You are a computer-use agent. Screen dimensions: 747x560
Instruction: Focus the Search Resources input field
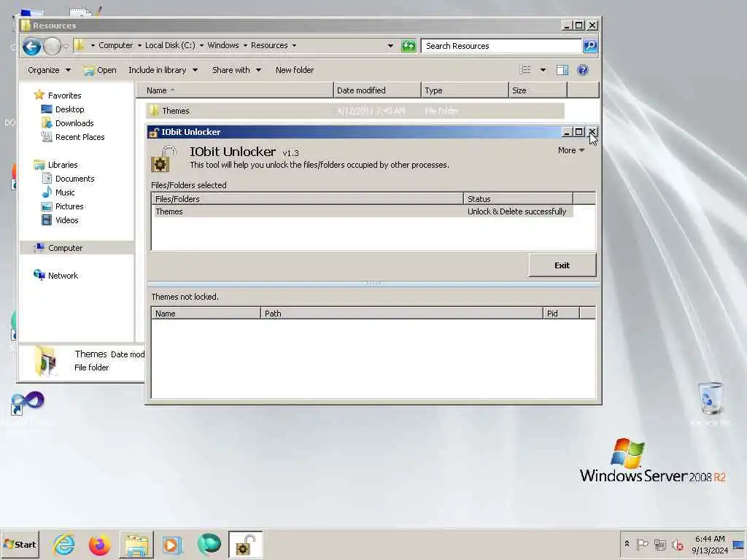[501, 46]
